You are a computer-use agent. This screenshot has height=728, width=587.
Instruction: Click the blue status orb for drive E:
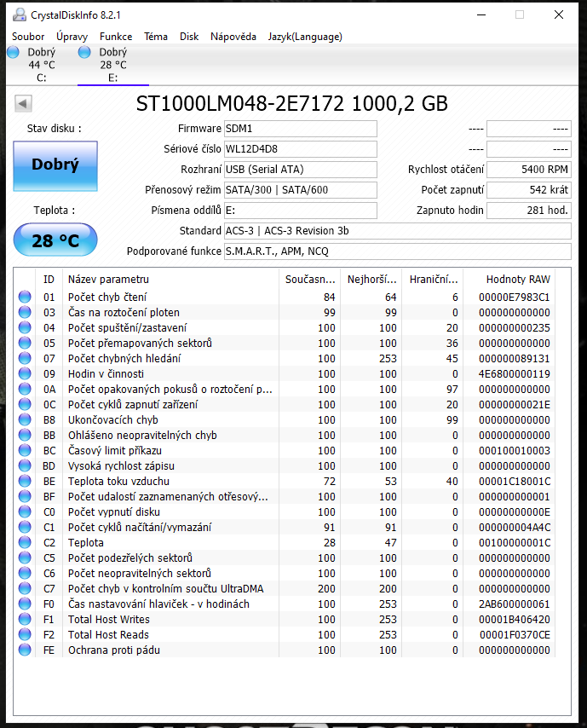pyautogui.click(x=84, y=52)
